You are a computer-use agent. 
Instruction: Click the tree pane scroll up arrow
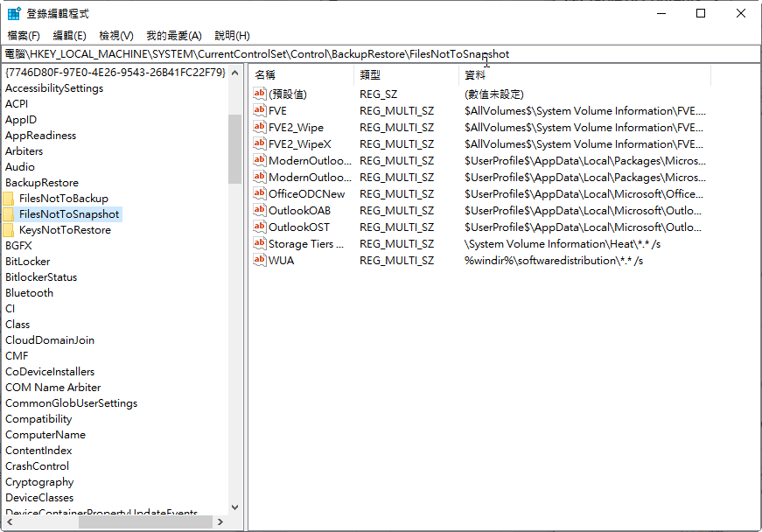pos(234,73)
